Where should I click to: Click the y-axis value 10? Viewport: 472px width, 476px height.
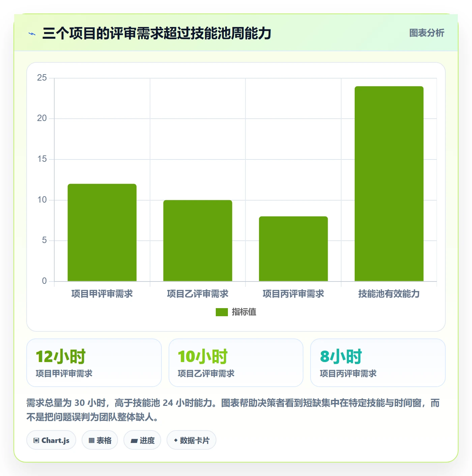pyautogui.click(x=42, y=200)
